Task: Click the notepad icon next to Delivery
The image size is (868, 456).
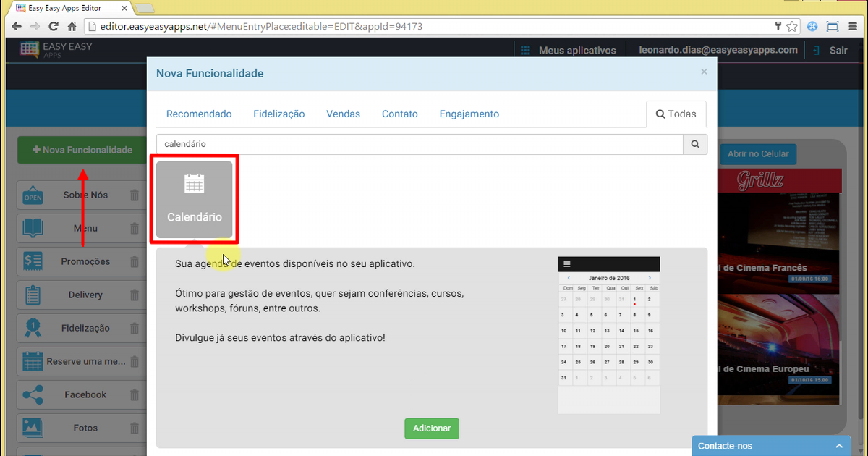Action: tap(33, 295)
